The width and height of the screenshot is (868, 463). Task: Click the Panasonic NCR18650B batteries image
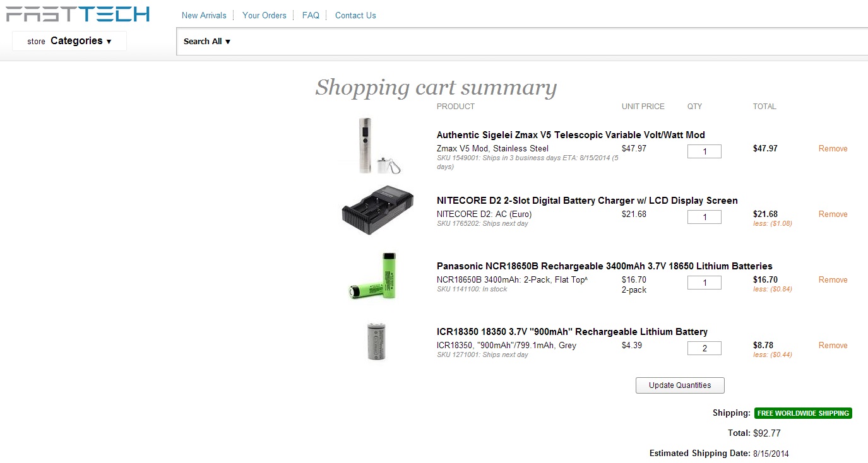point(376,276)
